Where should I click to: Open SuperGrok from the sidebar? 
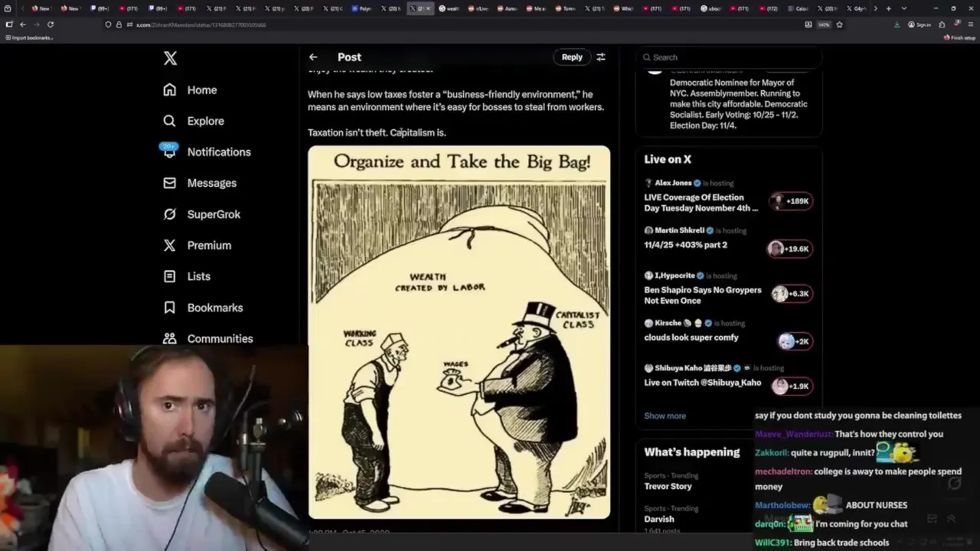coord(201,214)
